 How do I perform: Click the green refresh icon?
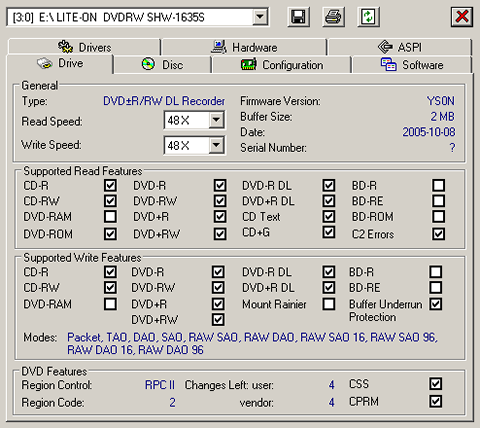(368, 17)
